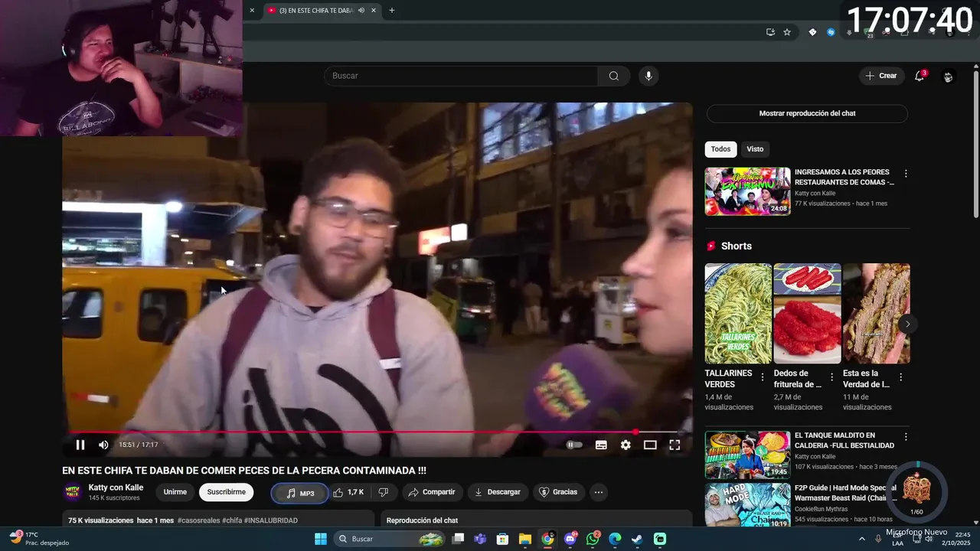
Task: Open File Explorer from taskbar
Action: click(x=524, y=539)
